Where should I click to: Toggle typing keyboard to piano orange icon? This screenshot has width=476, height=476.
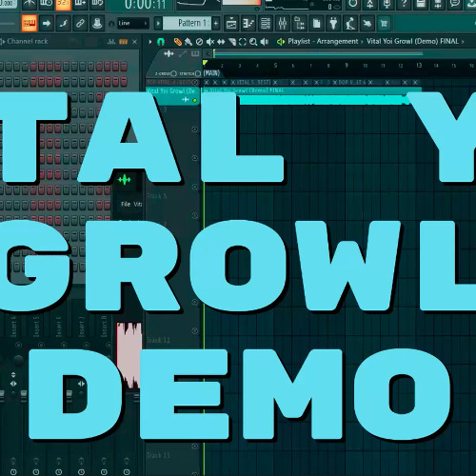point(30,23)
